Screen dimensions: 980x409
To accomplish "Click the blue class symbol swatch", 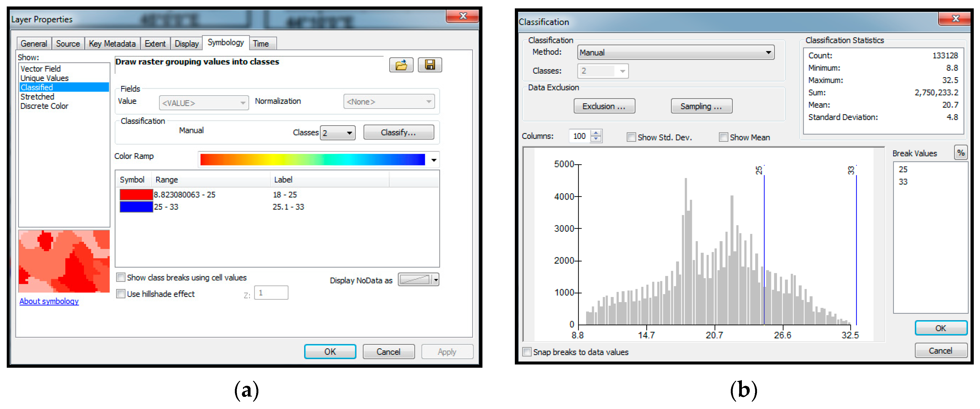I will [x=136, y=207].
